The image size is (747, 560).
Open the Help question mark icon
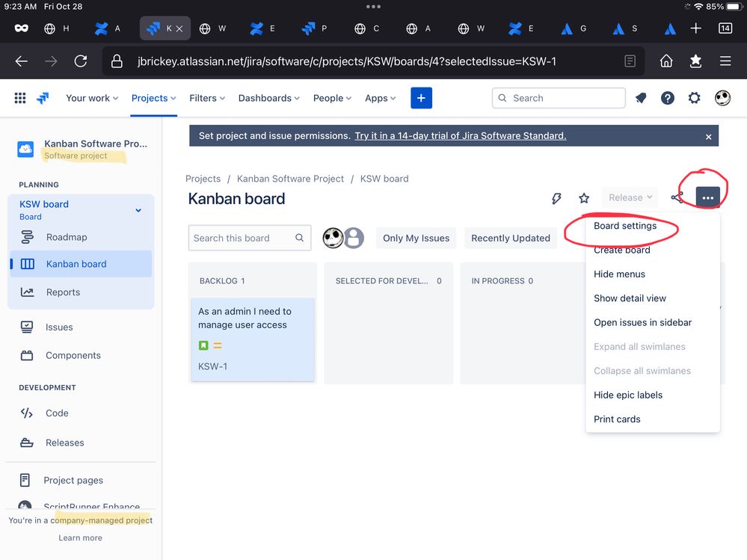coord(668,98)
